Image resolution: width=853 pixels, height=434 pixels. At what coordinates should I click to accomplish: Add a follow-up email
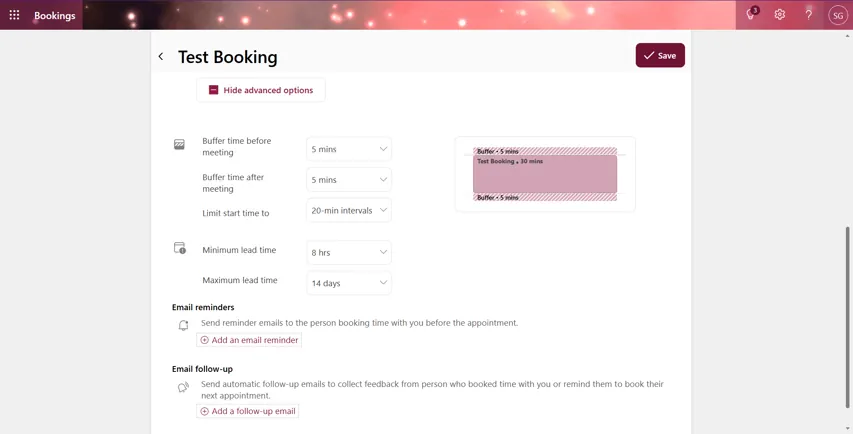248,411
